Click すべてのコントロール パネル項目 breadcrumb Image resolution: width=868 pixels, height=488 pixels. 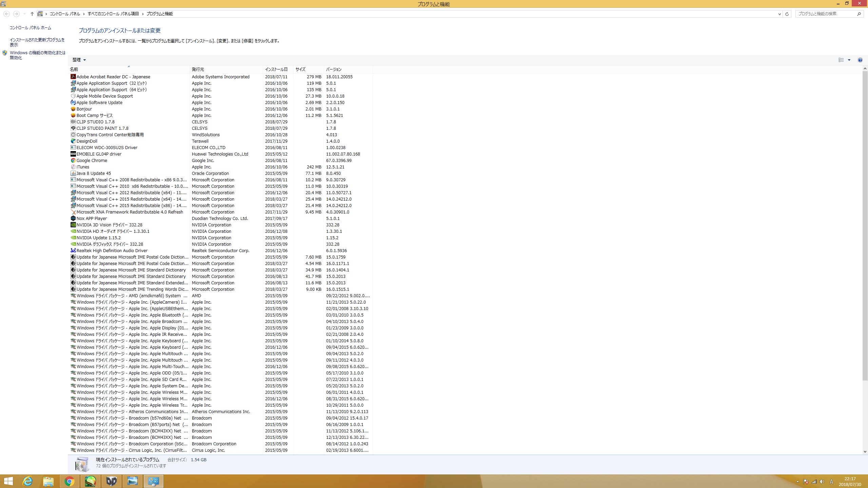pos(113,14)
